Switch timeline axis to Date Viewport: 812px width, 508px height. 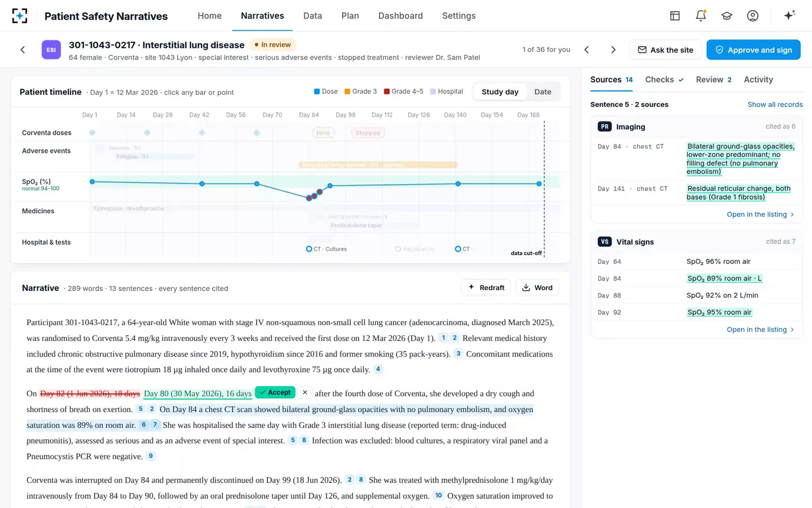(542, 92)
